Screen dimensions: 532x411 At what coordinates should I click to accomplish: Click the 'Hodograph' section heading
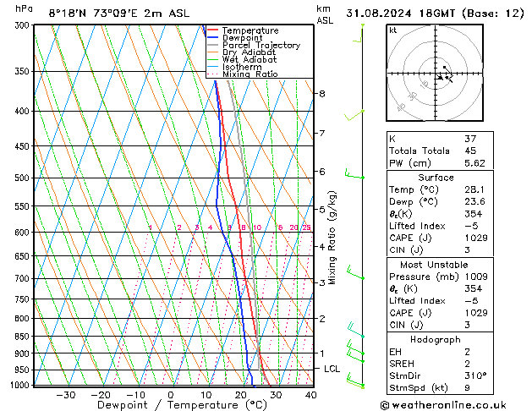(x=436, y=339)
